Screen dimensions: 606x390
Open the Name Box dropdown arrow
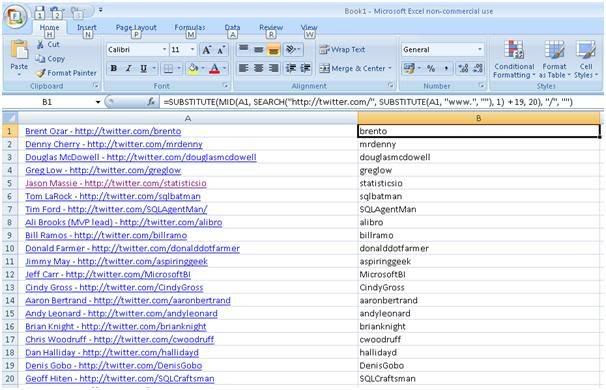(x=98, y=102)
